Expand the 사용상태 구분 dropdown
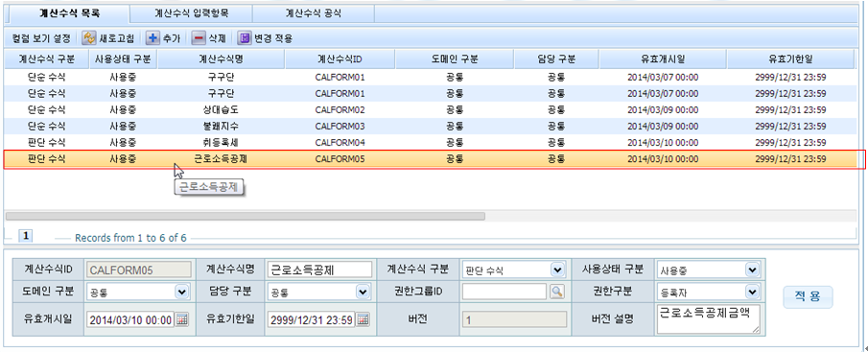The image size is (868, 352). [752, 270]
